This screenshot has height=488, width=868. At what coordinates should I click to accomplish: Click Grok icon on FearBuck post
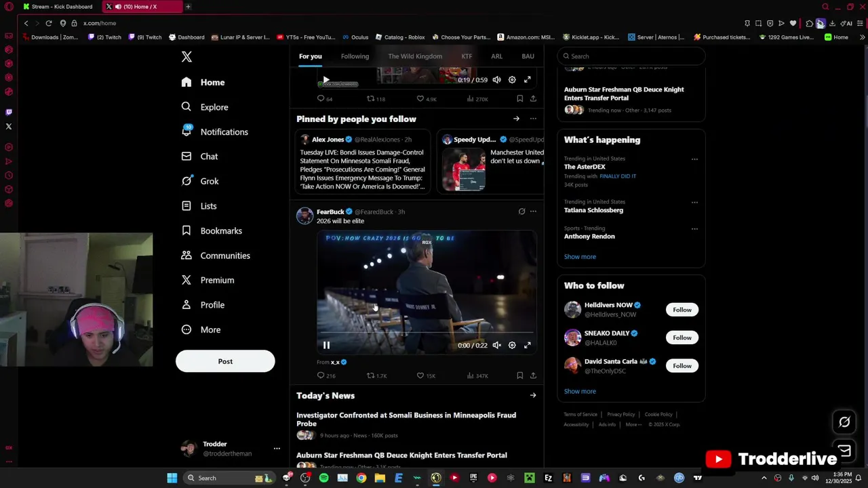tap(521, 211)
